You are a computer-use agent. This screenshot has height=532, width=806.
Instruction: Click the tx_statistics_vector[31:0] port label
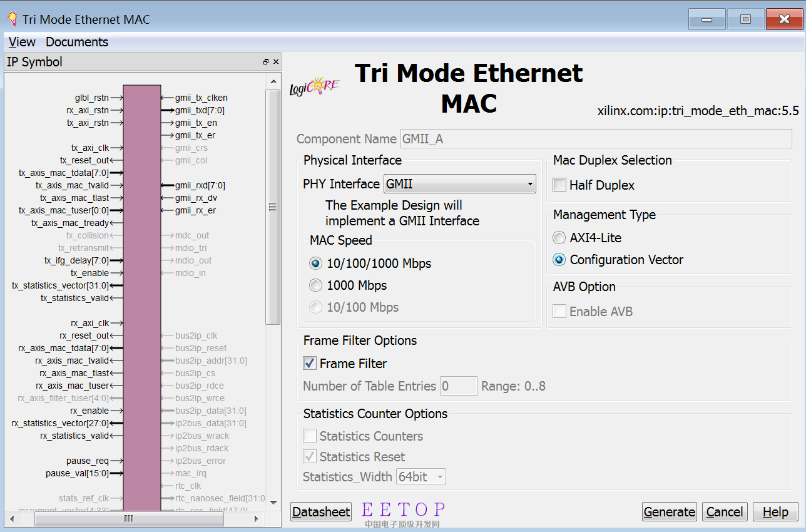click(x=61, y=285)
